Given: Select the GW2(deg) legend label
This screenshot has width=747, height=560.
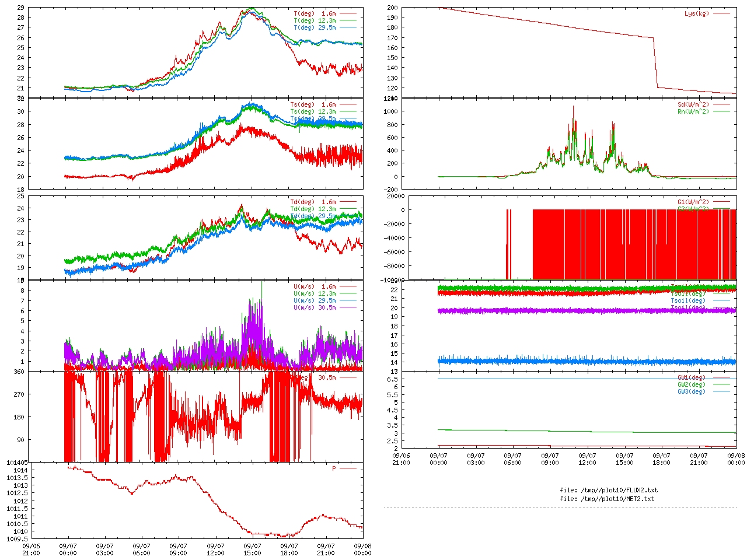Looking at the screenshot, I should tap(692, 384).
